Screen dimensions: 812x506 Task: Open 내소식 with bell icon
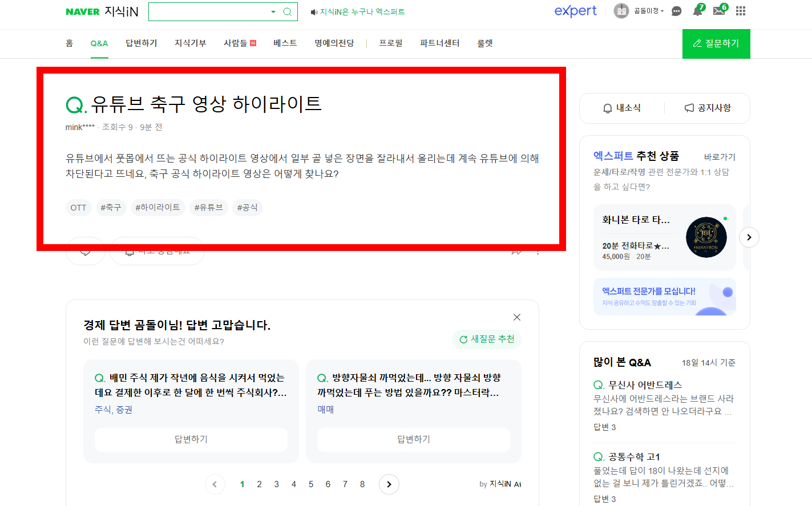tap(622, 108)
